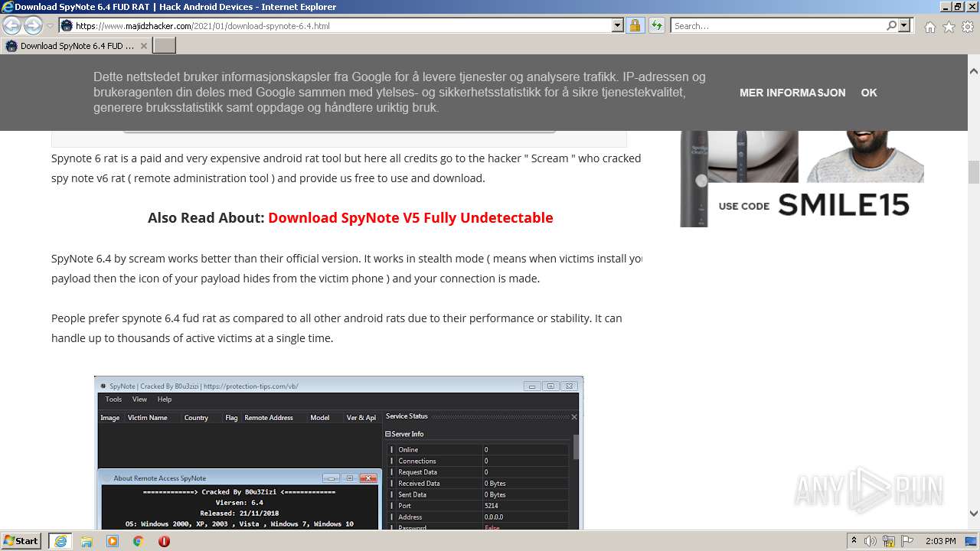Launch Google Chrome from the taskbar
This screenshot has height=551, width=980.
click(x=139, y=541)
